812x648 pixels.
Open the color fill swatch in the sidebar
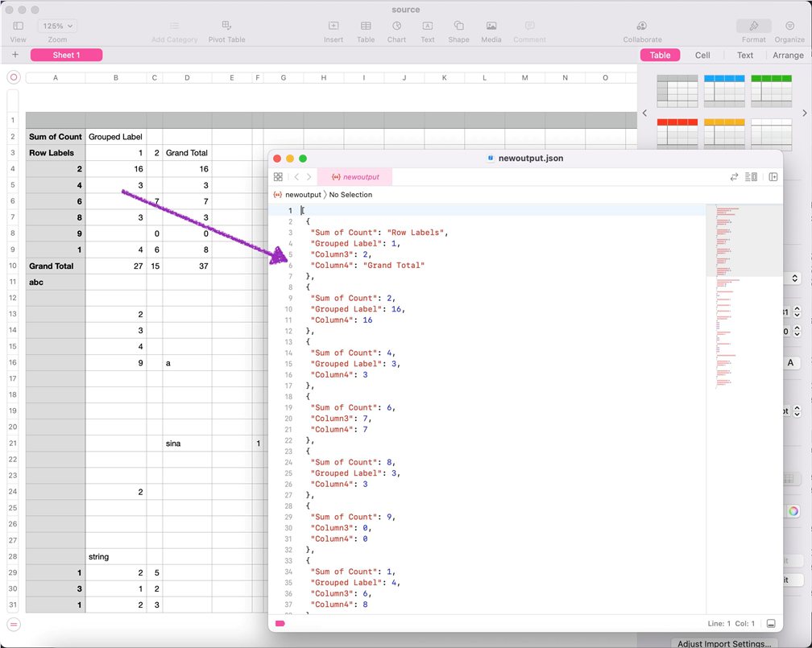tap(792, 510)
